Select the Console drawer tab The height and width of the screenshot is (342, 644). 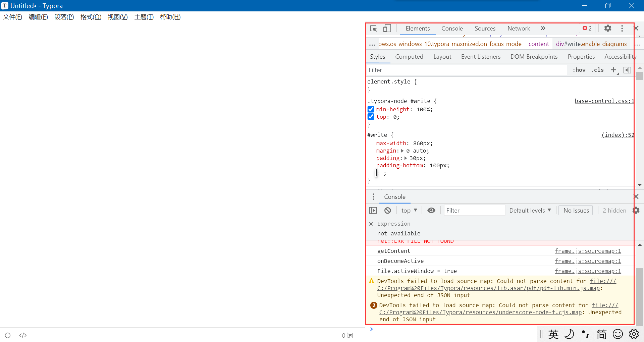click(x=395, y=197)
